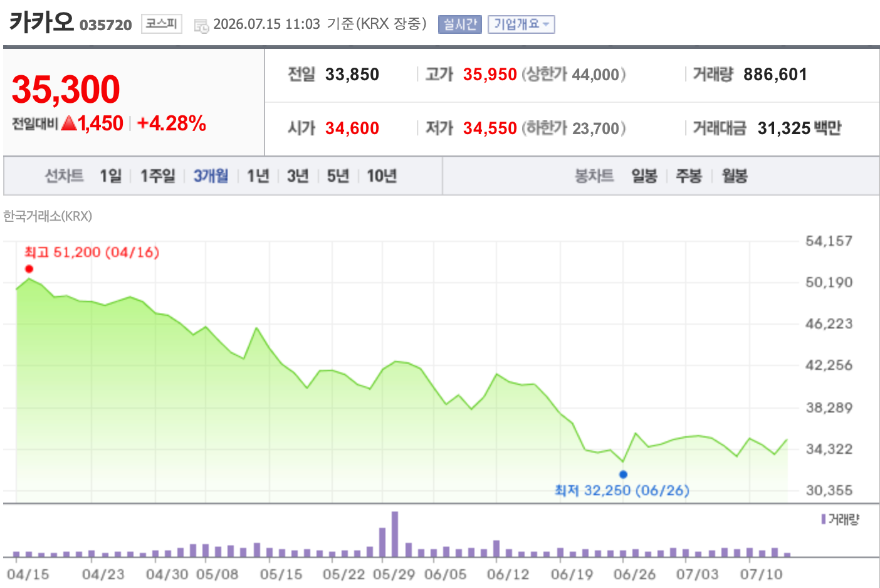Click the red 최고 51,200 high point marker
This screenshot has width=880, height=588.
pos(29,269)
